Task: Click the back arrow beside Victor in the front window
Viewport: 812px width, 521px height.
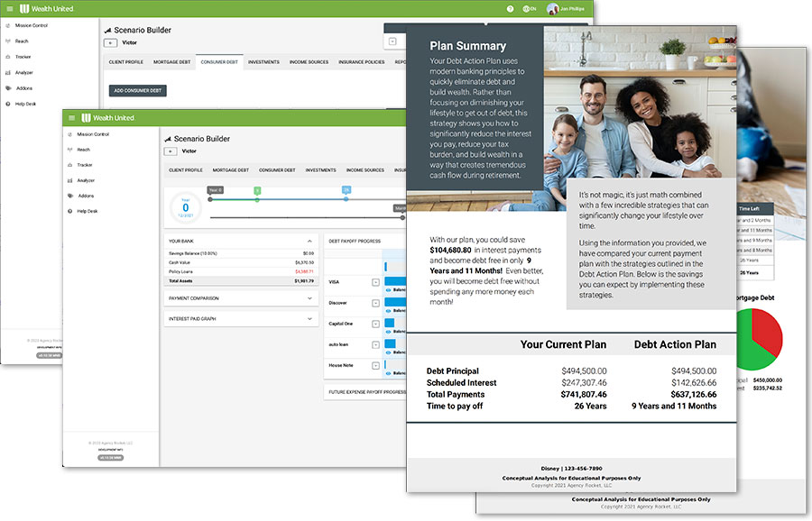Action: (171, 151)
